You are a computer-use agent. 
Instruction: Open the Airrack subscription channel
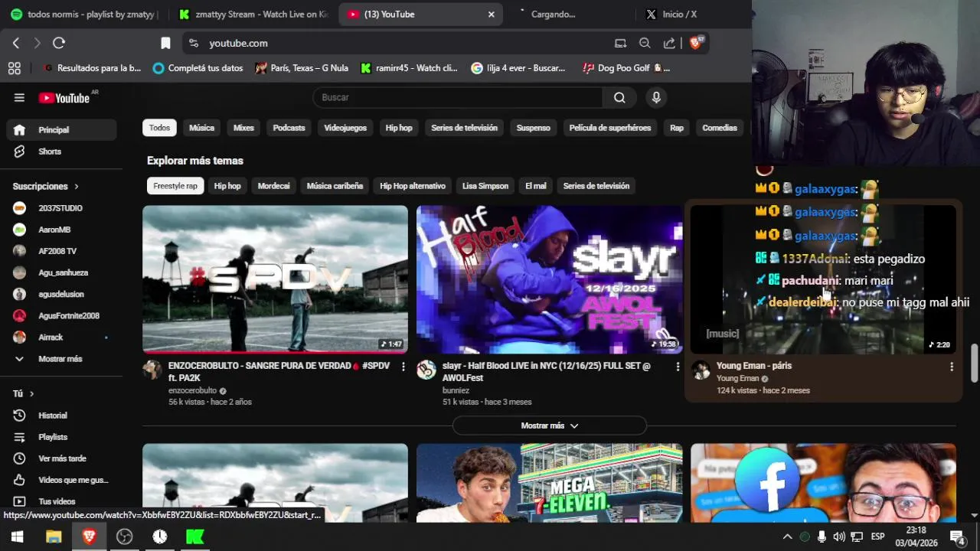pyautogui.click(x=61, y=337)
